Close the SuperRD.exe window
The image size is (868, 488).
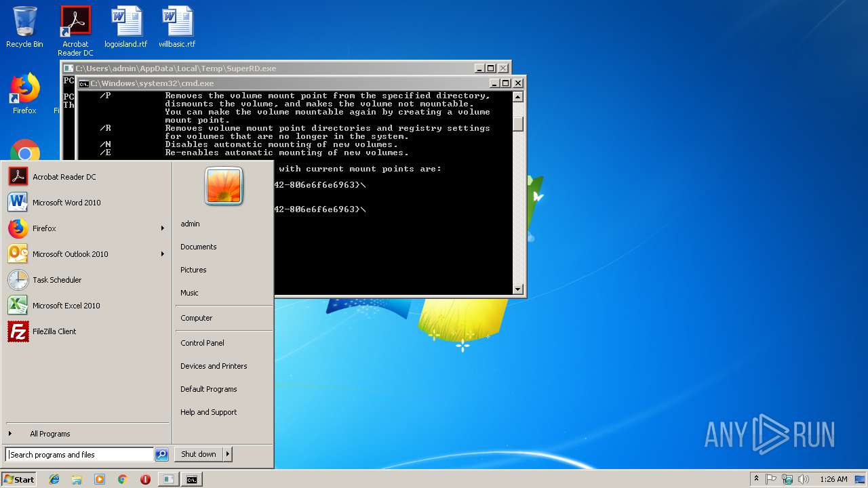pyautogui.click(x=503, y=68)
